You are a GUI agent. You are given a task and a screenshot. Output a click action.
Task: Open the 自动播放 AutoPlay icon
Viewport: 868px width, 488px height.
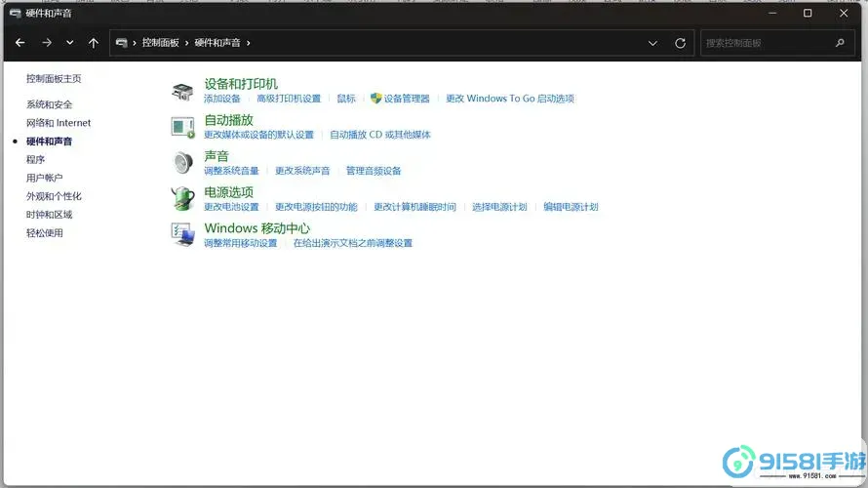pyautogui.click(x=182, y=128)
